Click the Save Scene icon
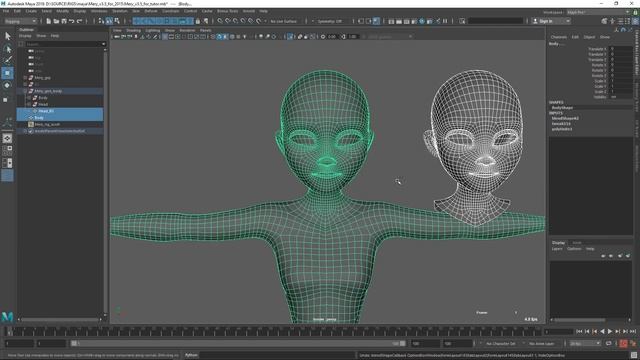Screen dimensions: 640x360 pyautogui.click(x=64, y=21)
